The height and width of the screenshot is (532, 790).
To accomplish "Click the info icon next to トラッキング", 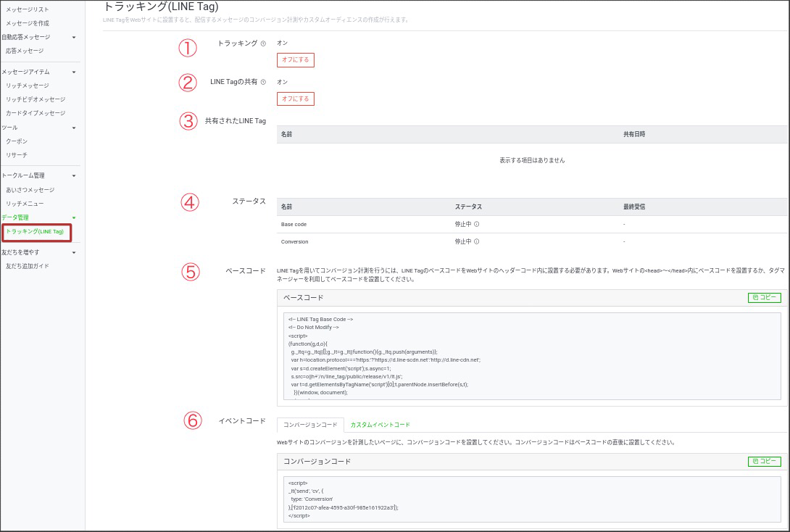I will 263,43.
